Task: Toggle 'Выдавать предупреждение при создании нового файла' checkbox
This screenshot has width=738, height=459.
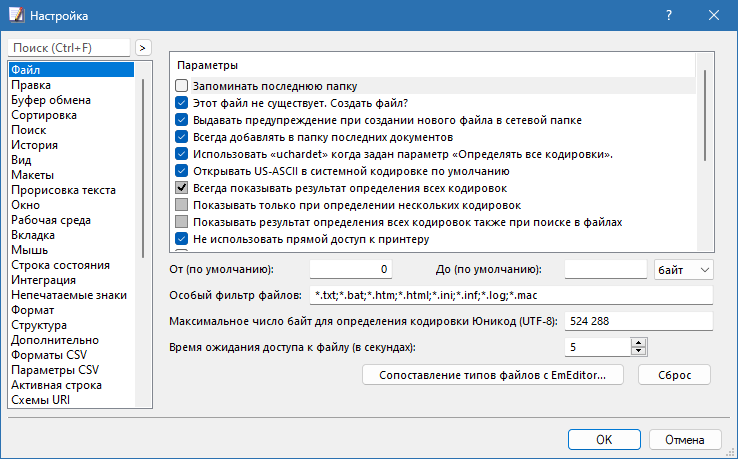Action: pyautogui.click(x=182, y=120)
